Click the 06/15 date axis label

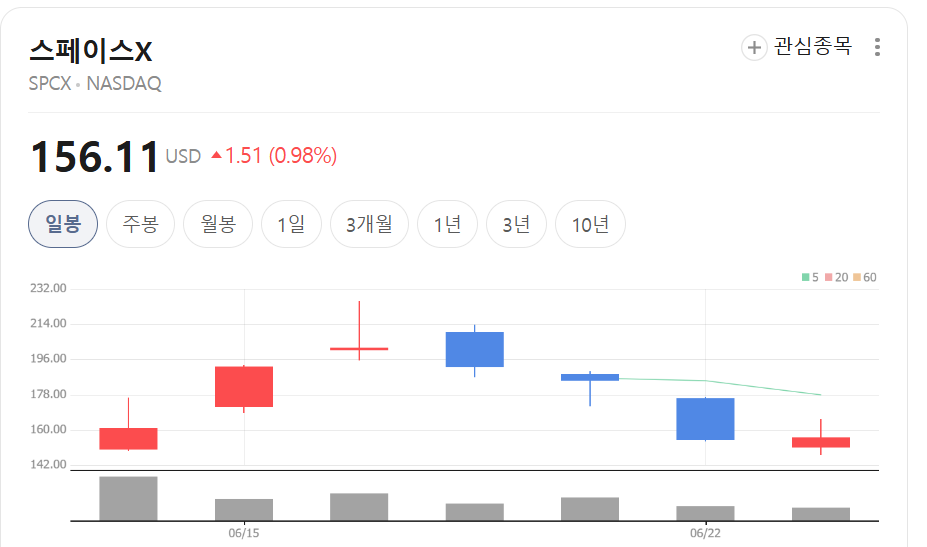click(x=244, y=533)
